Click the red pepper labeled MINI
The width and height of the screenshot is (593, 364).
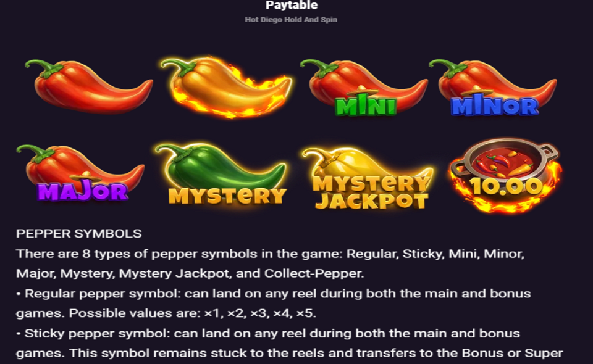364,87
